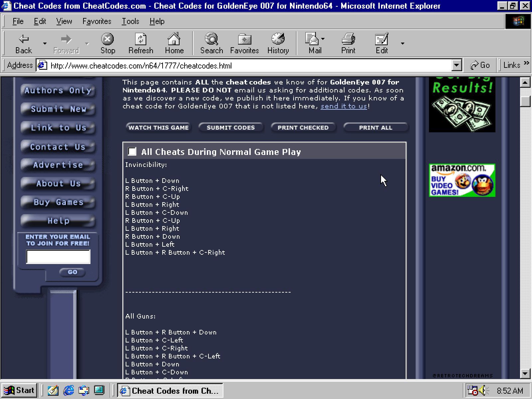
Task: Print the current page
Action: [348, 44]
